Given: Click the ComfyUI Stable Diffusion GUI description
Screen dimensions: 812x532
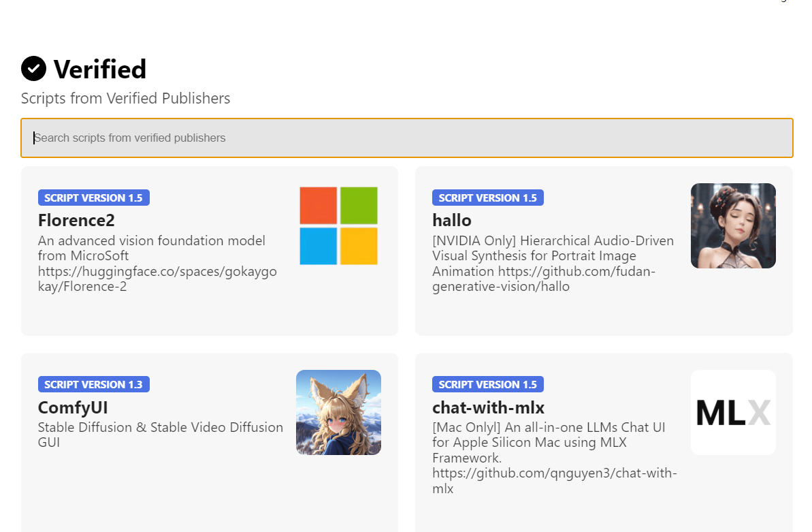Looking at the screenshot, I should 160,435.
